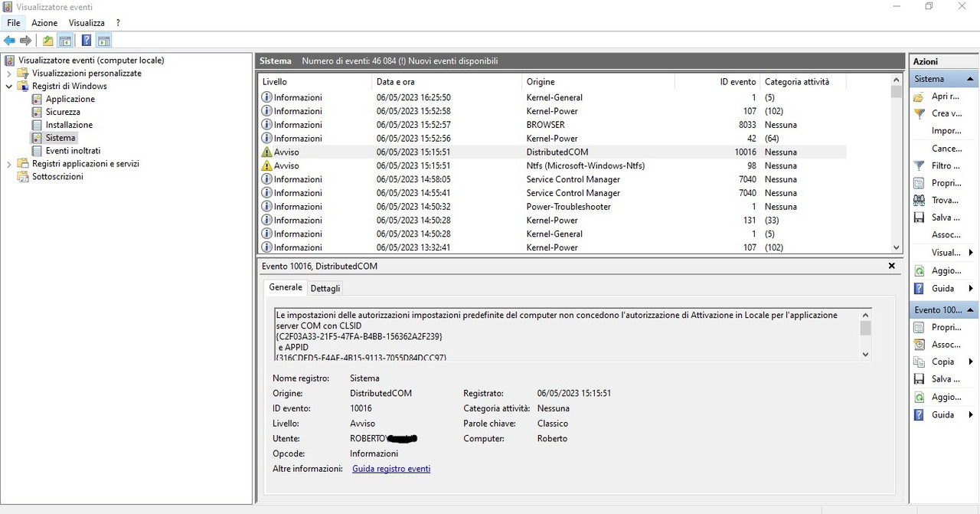Switch to the Dettagli tab
Viewport: 980px width, 514px height.
(x=325, y=288)
